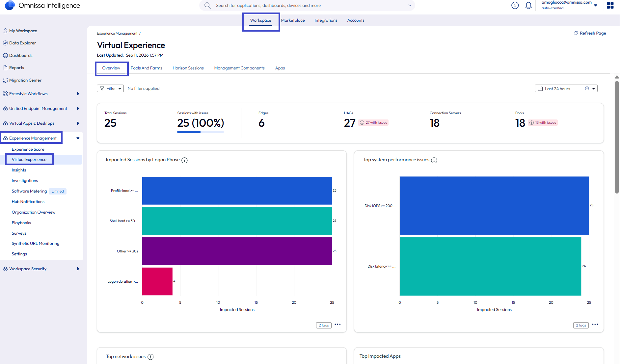Open the Apps tab
This screenshot has width=620, height=364.
tap(280, 68)
